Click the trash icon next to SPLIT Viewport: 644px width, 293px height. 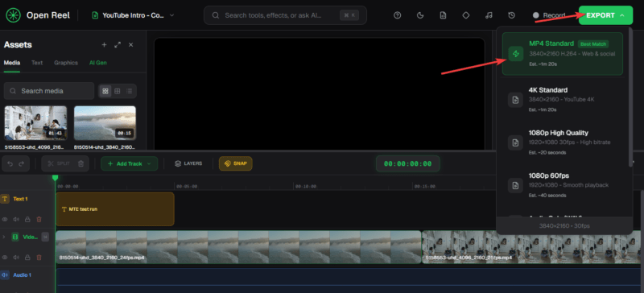[x=81, y=163]
